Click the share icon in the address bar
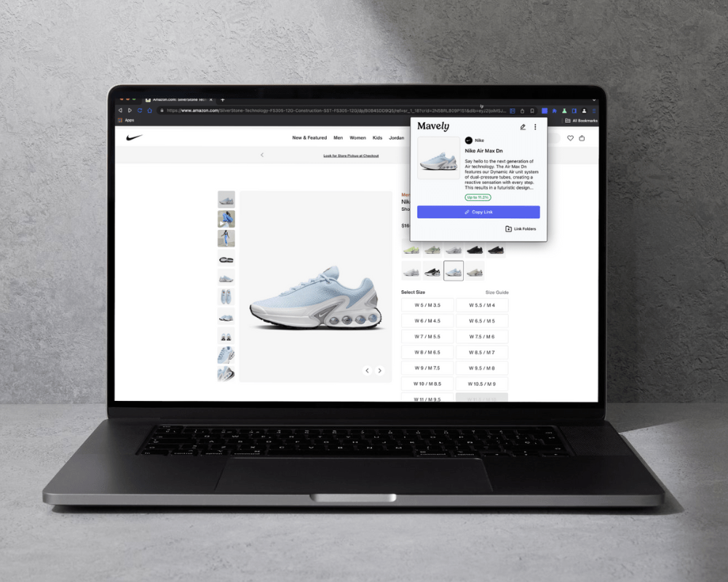This screenshot has width=728, height=582. click(x=522, y=111)
